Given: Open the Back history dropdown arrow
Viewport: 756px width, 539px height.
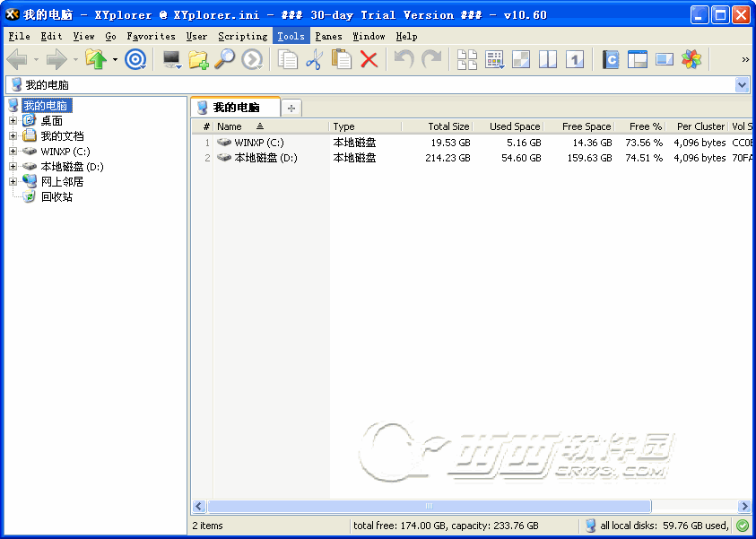Looking at the screenshot, I should tap(36, 60).
